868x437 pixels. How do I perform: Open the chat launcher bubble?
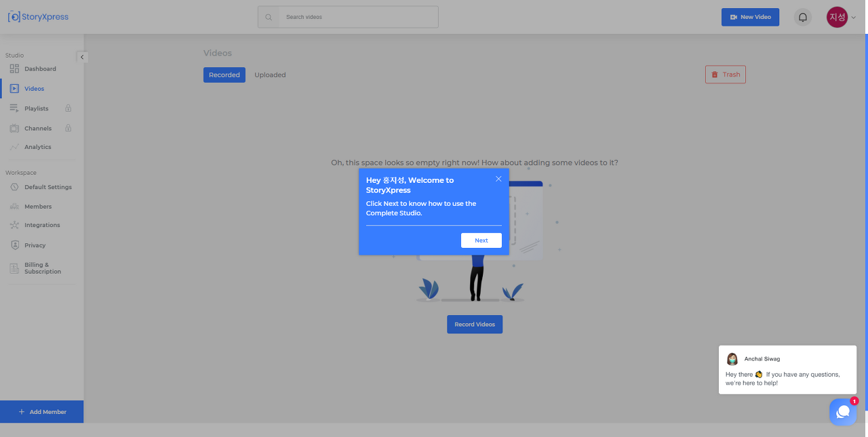tap(843, 412)
